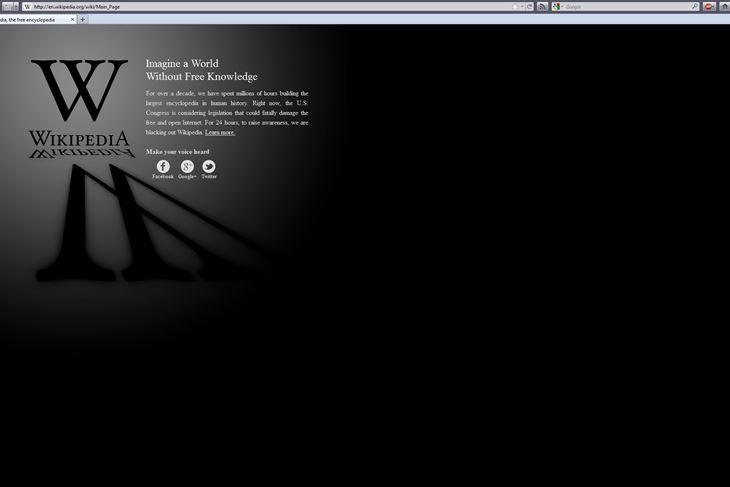Reload the page with the refresh icon
This screenshot has height=487, width=730.
[529, 7]
